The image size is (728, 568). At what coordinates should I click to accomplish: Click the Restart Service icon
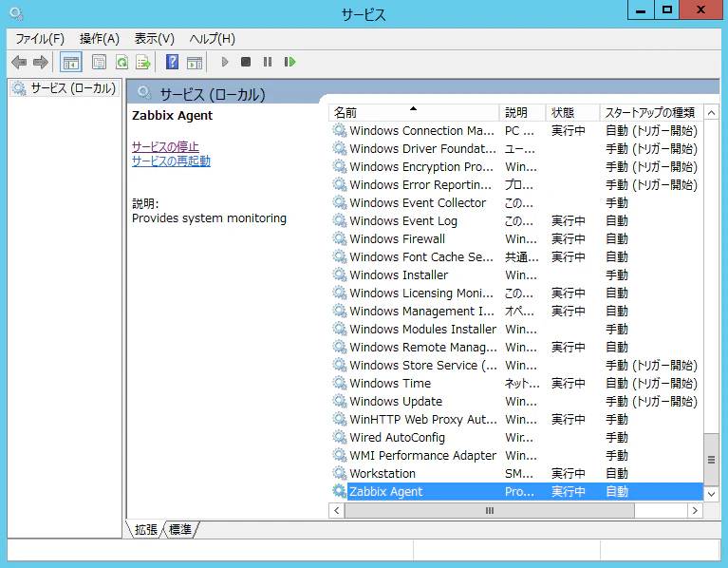point(289,62)
